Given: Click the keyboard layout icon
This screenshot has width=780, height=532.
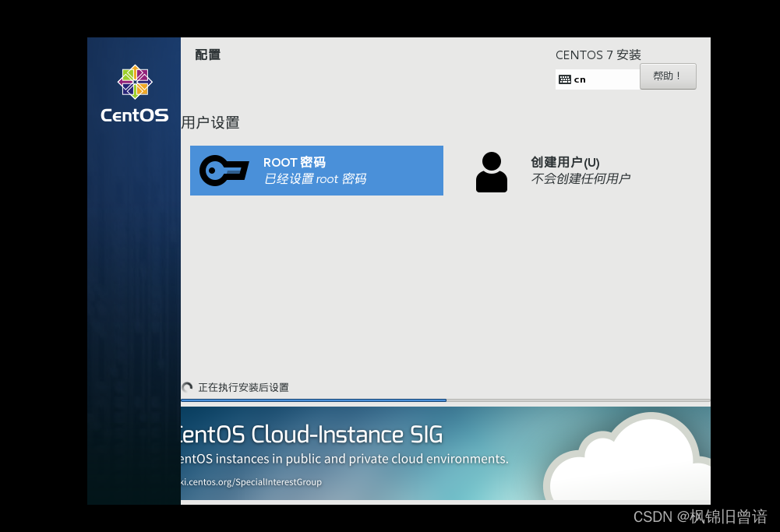Looking at the screenshot, I should pyautogui.click(x=565, y=79).
